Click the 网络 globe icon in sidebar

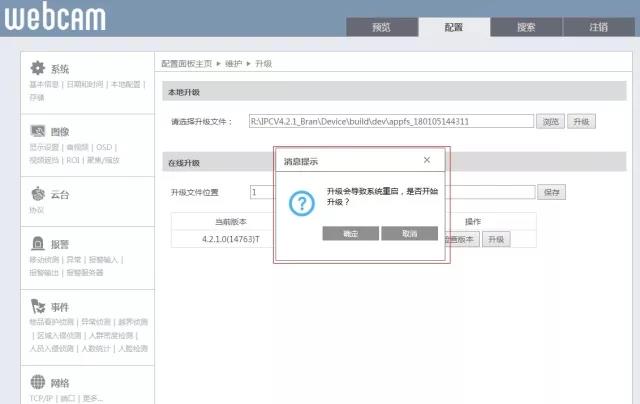pos(38,381)
